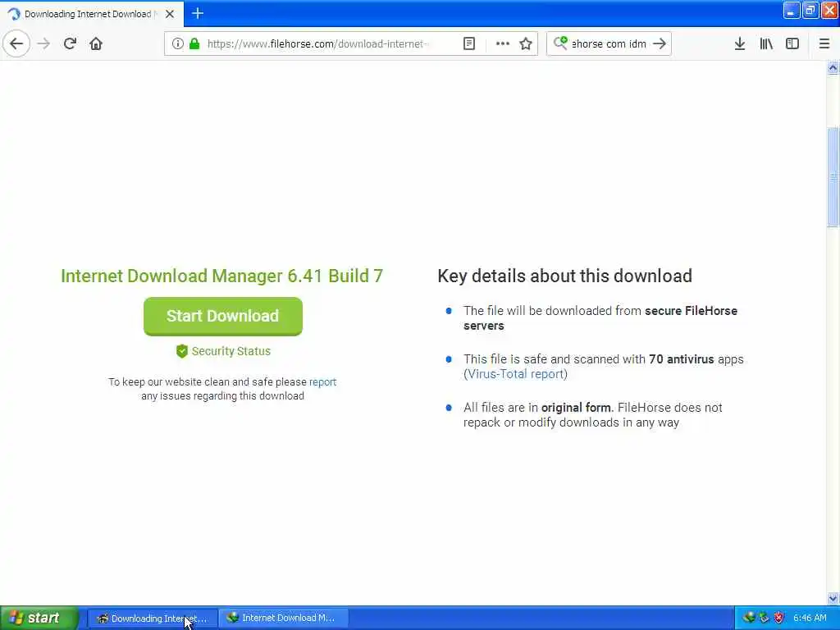
Task: Click the Start Download button
Action: [223, 316]
